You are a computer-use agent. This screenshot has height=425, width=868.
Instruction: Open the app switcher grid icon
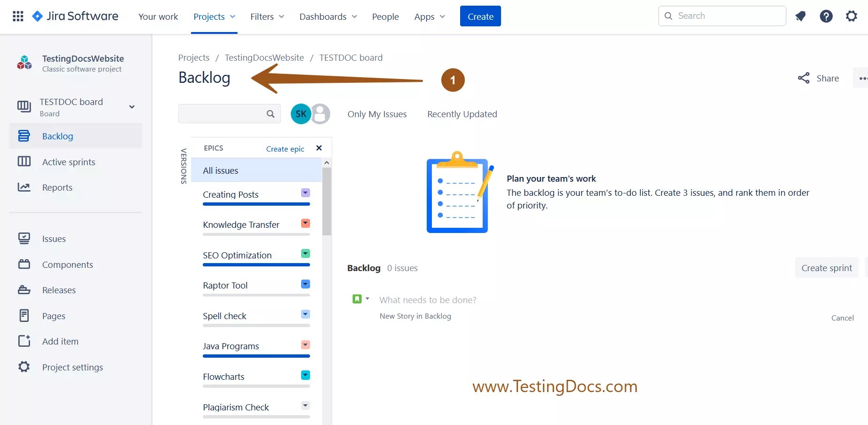pos(18,16)
